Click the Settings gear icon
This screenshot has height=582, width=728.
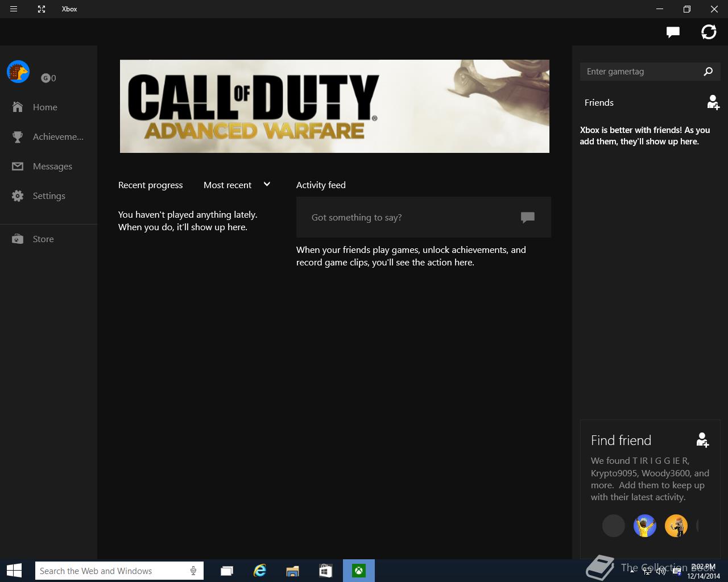(18, 196)
